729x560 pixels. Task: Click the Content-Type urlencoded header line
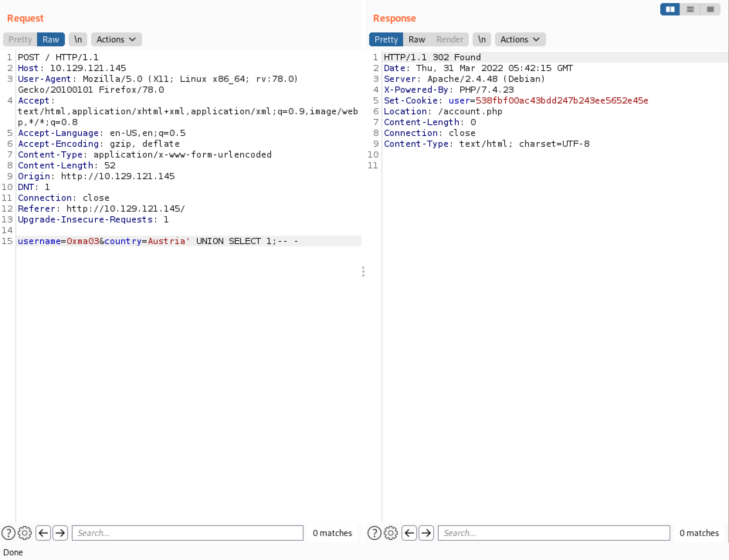[x=144, y=154]
